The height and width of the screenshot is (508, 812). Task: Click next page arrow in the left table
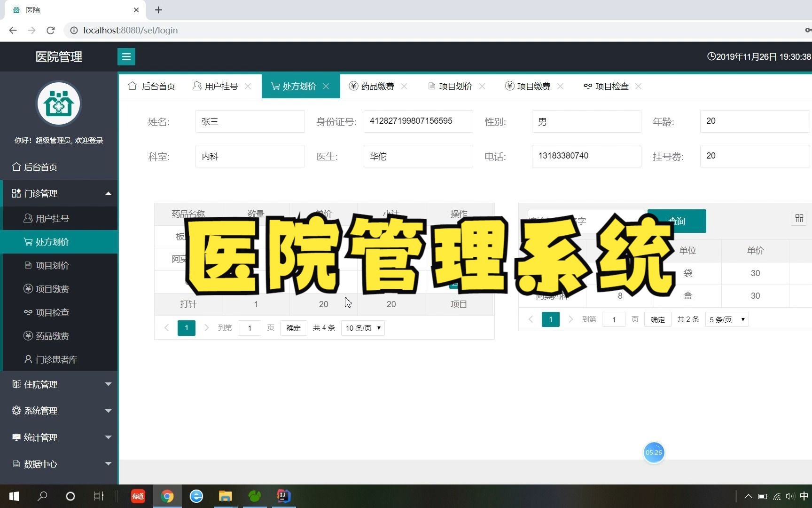coord(206,328)
